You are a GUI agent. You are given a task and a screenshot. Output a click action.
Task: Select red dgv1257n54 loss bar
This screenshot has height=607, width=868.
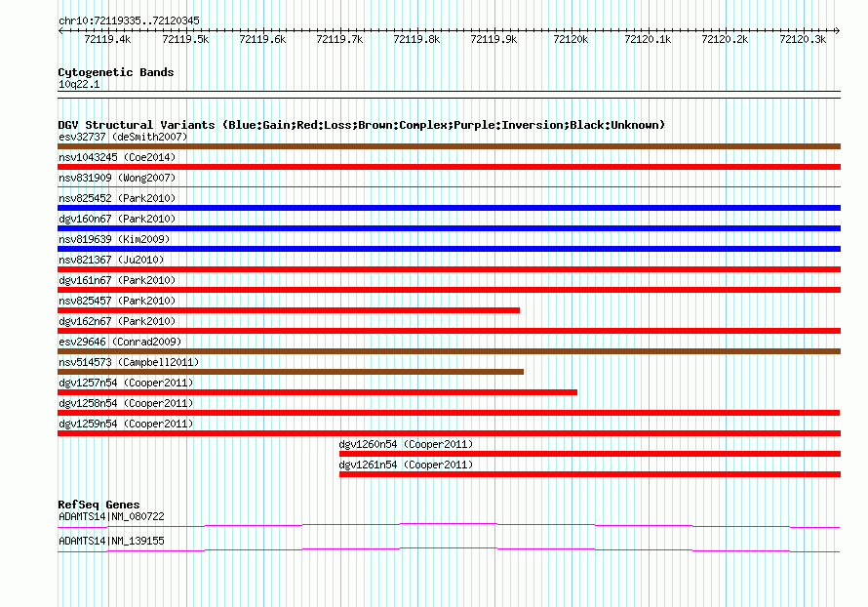click(317, 392)
